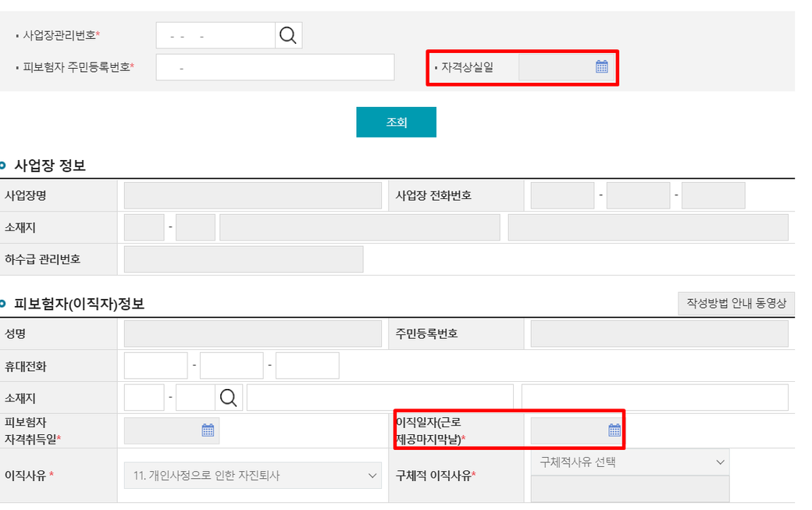The height and width of the screenshot is (510, 812).
Task: Click the middle 휴대전화 number field
Action: [x=232, y=366]
